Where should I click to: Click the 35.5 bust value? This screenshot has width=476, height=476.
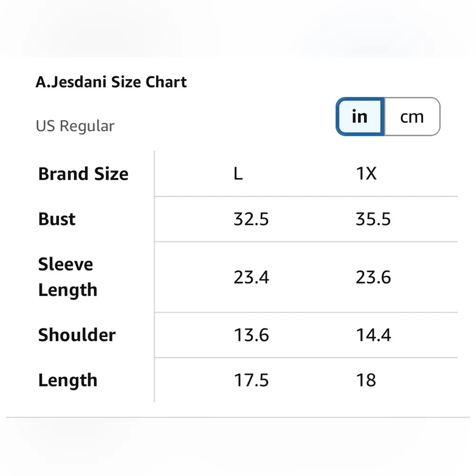point(373,219)
